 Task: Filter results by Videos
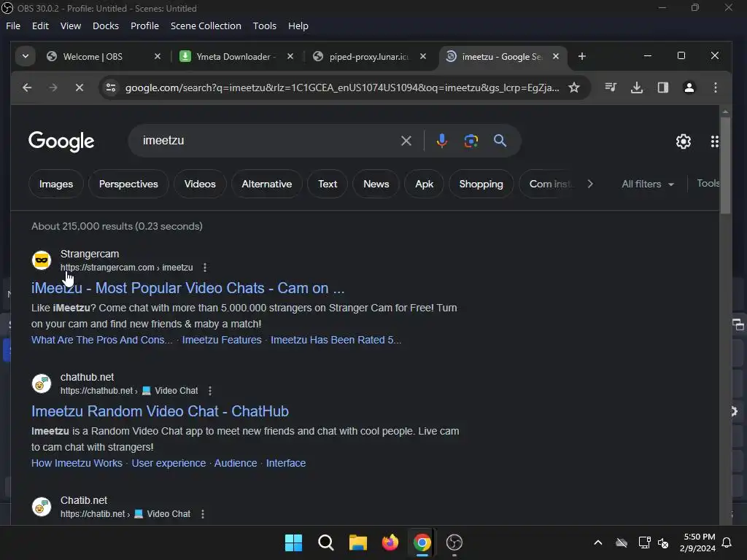200,184
